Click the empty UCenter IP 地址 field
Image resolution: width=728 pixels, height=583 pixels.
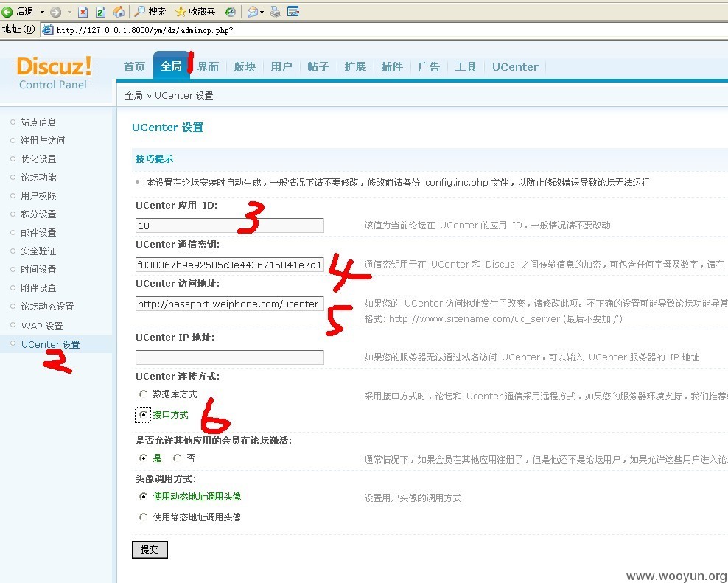230,357
